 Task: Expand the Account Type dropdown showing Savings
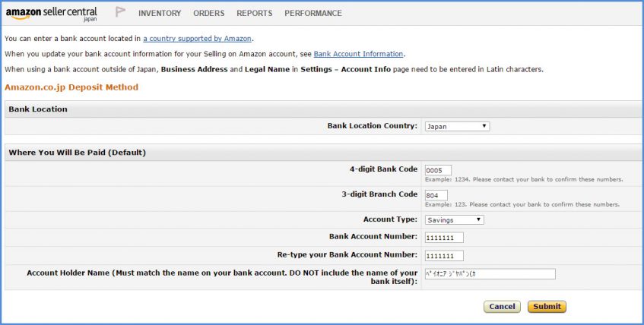pos(454,219)
